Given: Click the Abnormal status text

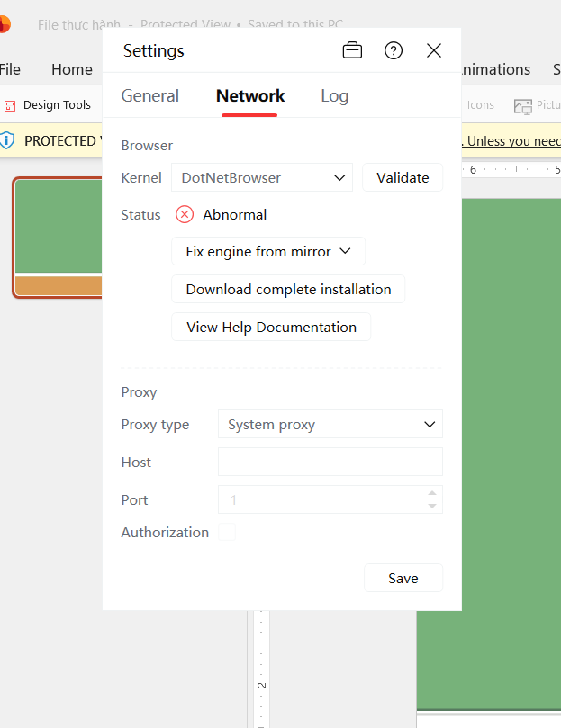Looking at the screenshot, I should pyautogui.click(x=235, y=214).
